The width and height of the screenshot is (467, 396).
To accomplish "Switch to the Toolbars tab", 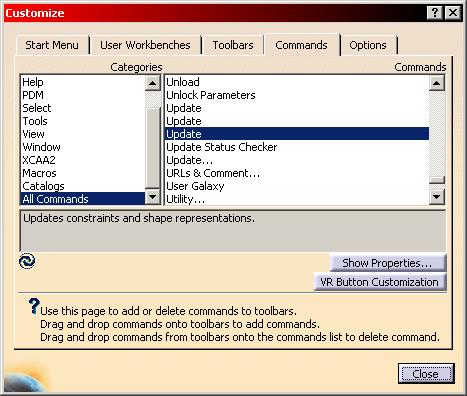I will tap(233, 45).
